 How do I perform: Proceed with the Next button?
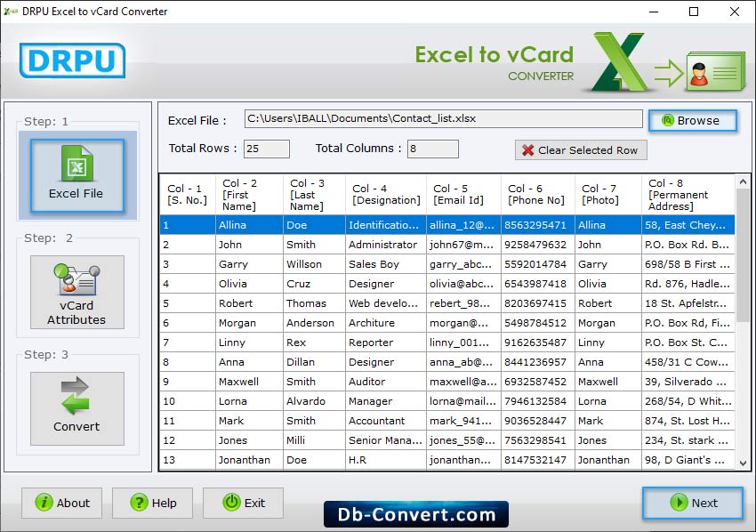693,503
